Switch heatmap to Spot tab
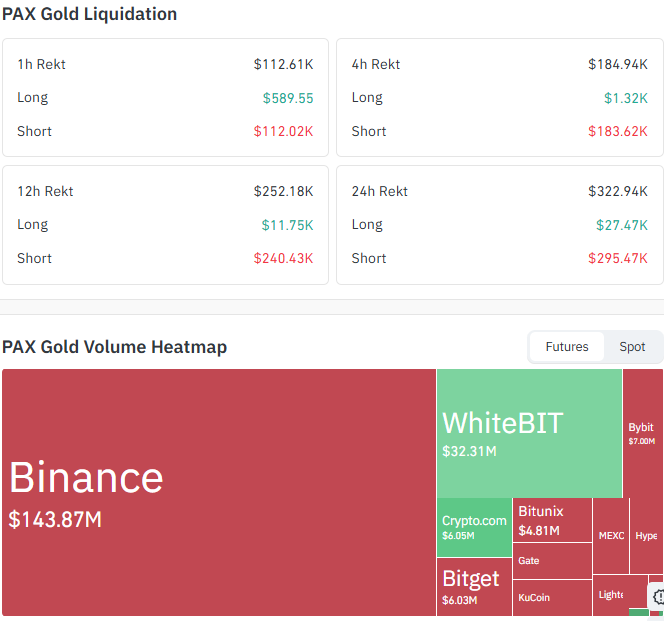 632,347
